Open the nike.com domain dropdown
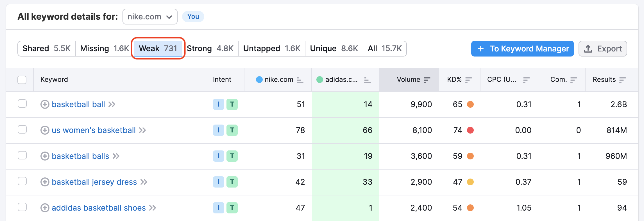 150,17
